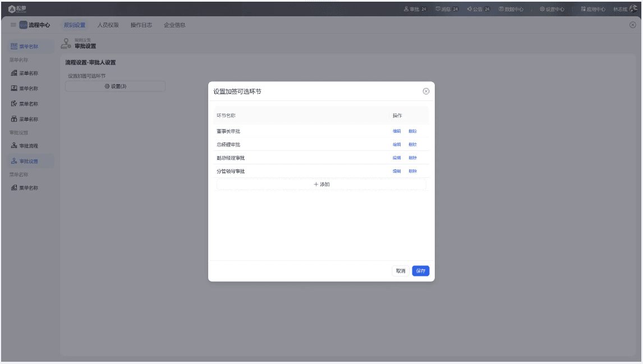Viewport: 643px width, 364px height.
Task: Click the 操作 column header
Action: [397, 116]
